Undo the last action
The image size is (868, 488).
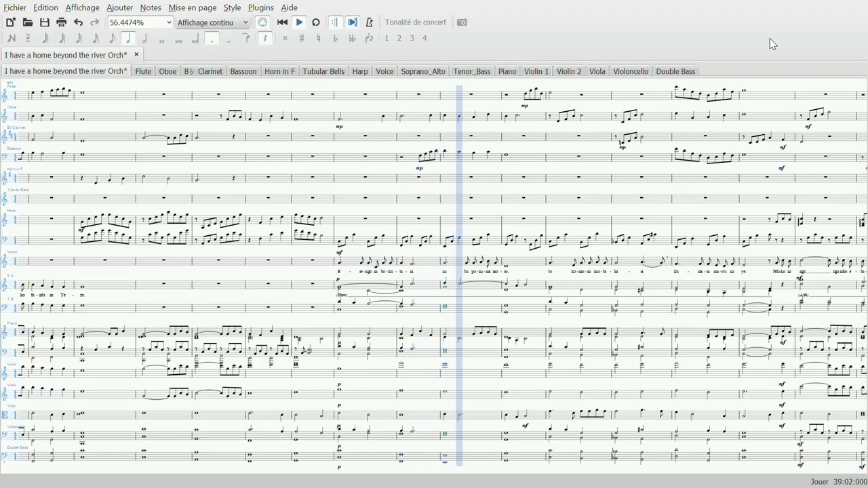(x=78, y=22)
